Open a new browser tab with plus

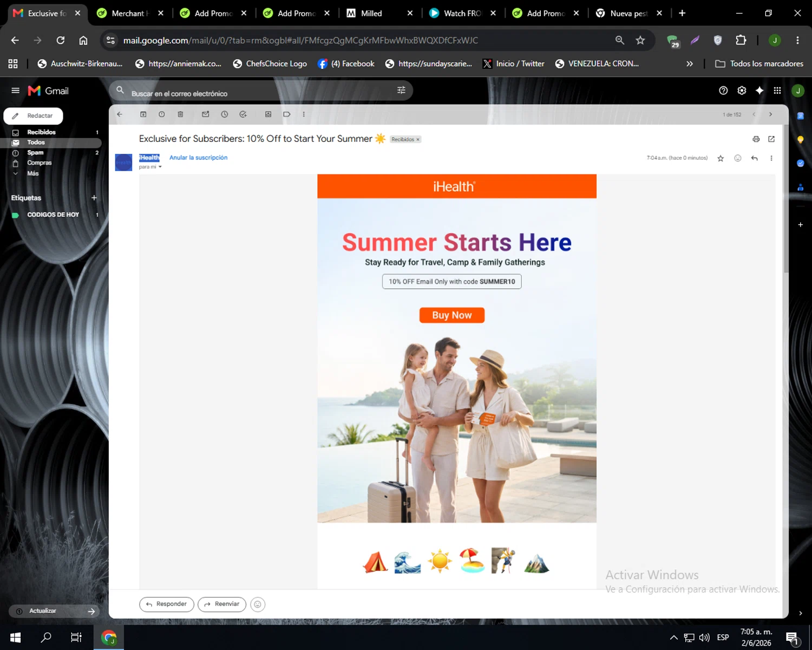(x=682, y=13)
